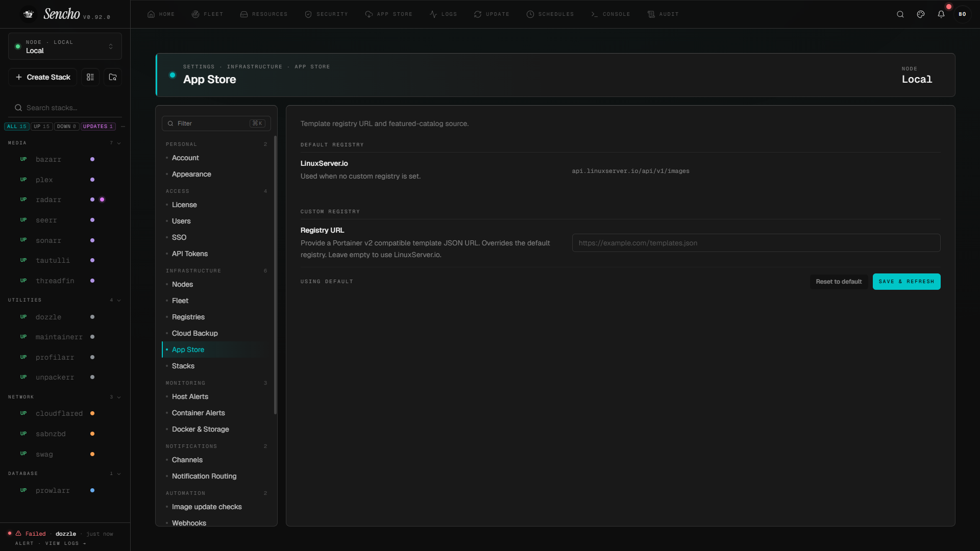Open the Fleet tab
The width and height of the screenshot is (980, 551).
(207, 14)
